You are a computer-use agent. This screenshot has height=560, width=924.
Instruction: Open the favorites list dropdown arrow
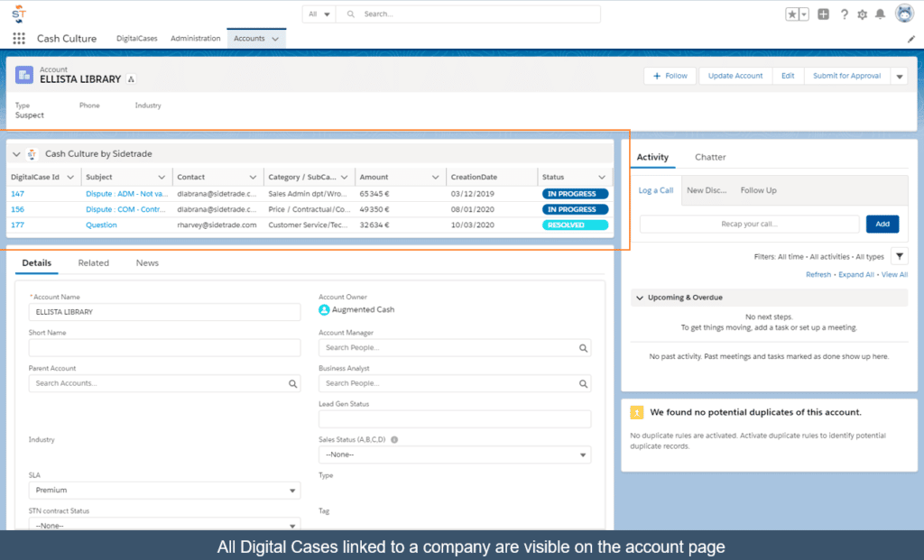click(x=804, y=14)
